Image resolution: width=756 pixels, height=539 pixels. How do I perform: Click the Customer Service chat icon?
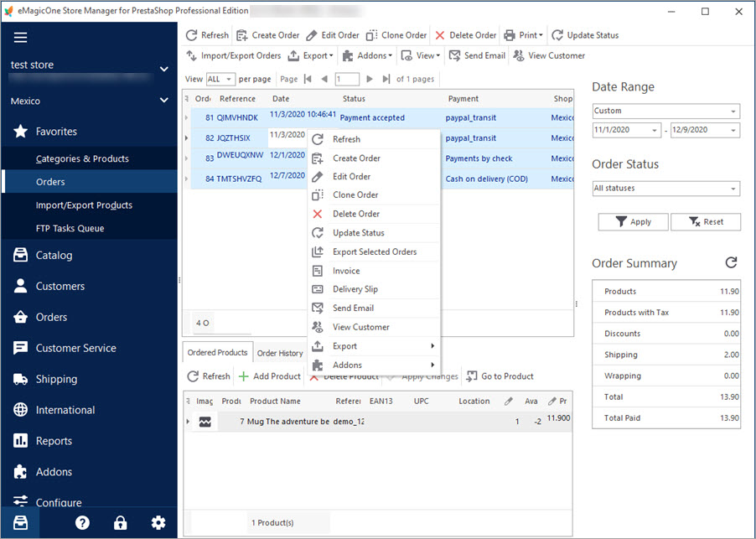click(x=20, y=348)
